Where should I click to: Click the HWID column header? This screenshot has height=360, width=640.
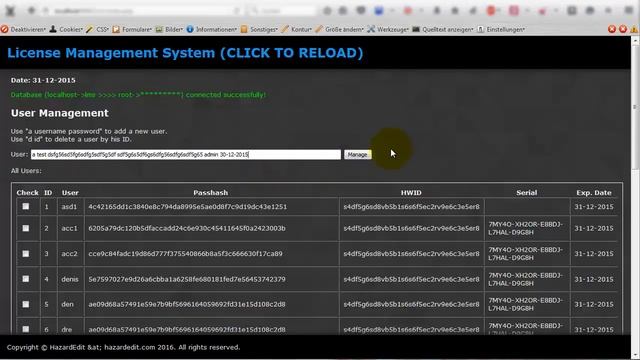[x=411, y=193]
